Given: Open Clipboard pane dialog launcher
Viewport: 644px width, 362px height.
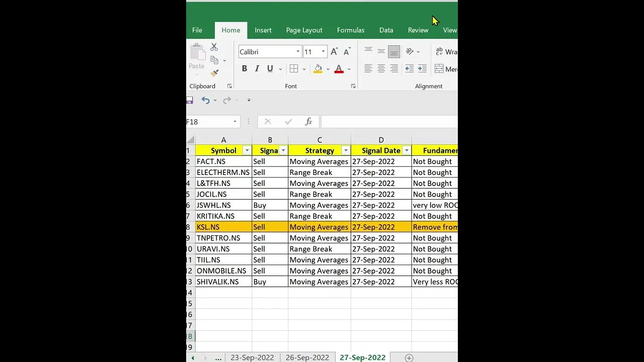Looking at the screenshot, I should tap(229, 86).
